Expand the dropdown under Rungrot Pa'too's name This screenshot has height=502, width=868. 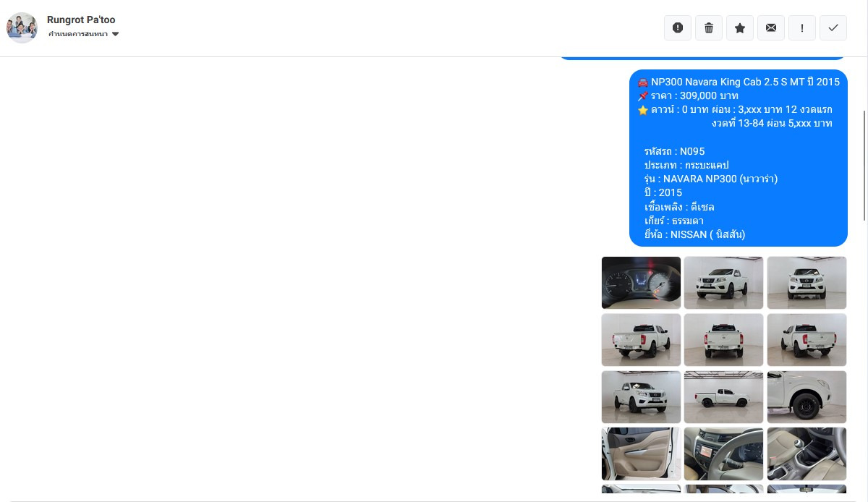84,34
